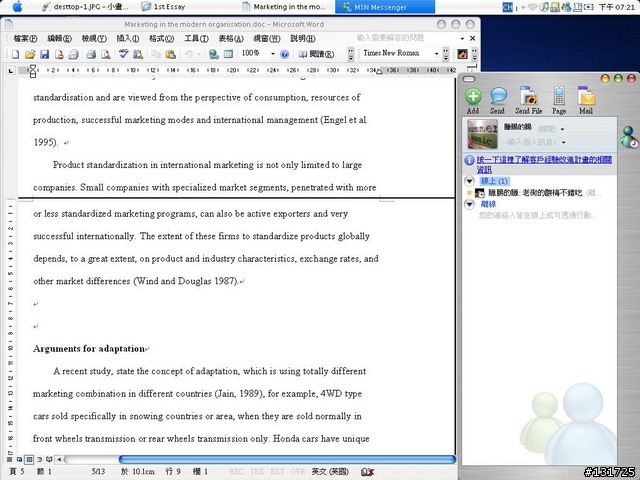Switch to Web Layout view button
This screenshot has width=640, height=480.
pos(19,460)
